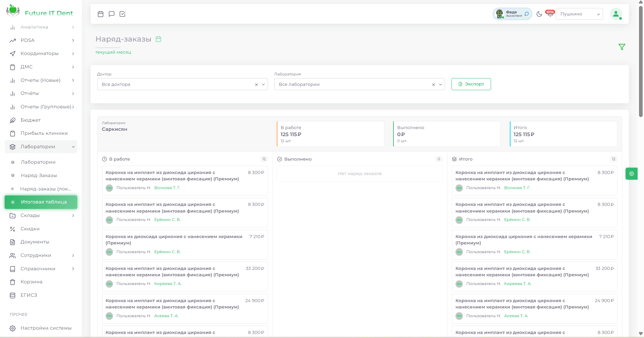The height and width of the screenshot is (338, 644).
Task: Toggle dark mode moon icon
Action: click(539, 14)
